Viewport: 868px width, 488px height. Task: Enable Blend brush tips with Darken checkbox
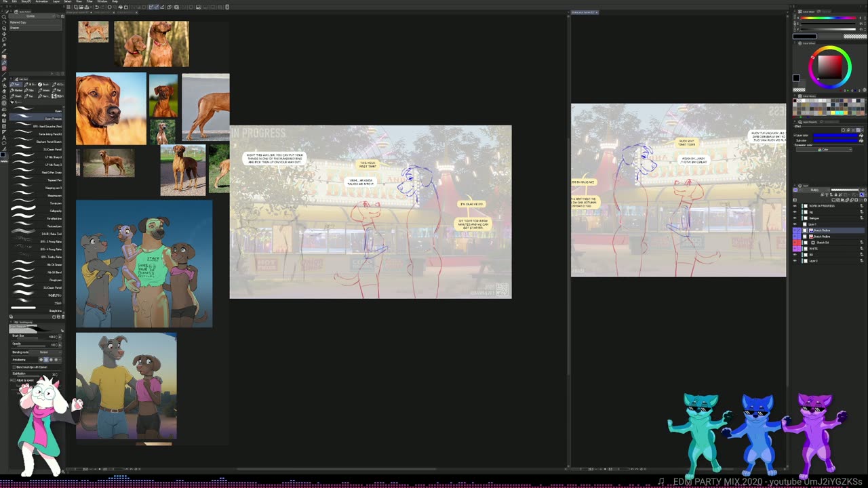tap(14, 367)
